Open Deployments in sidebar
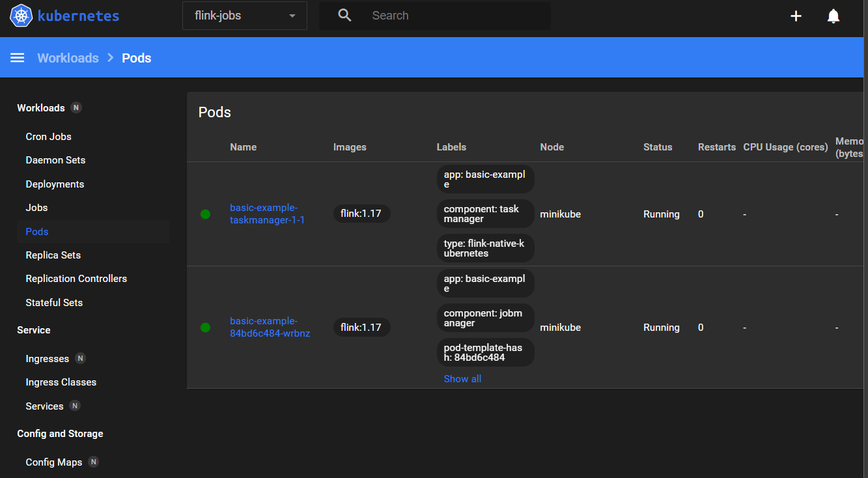The image size is (868, 478). pyautogui.click(x=55, y=184)
